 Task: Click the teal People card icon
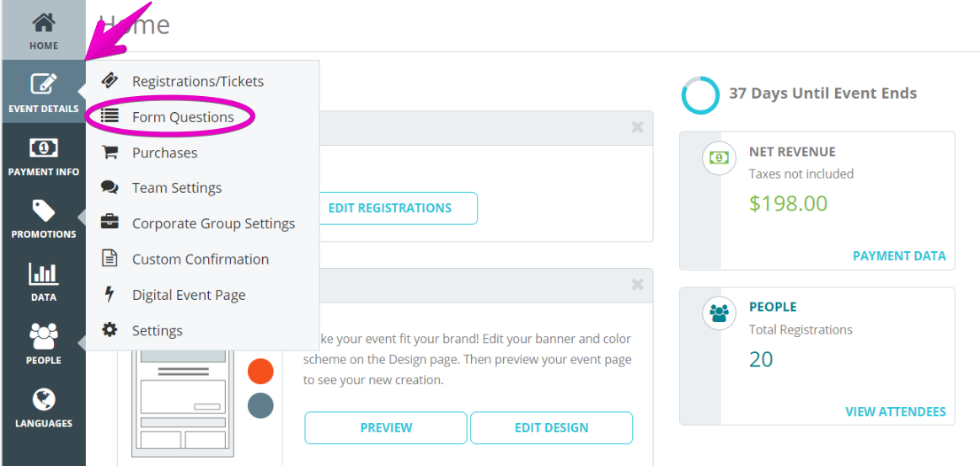[719, 313]
